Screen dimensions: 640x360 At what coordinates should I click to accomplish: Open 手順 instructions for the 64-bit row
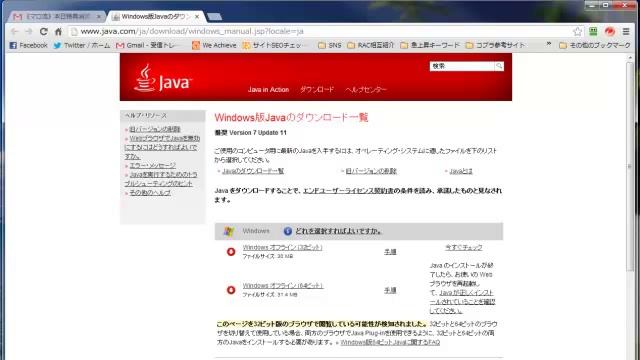390,290
